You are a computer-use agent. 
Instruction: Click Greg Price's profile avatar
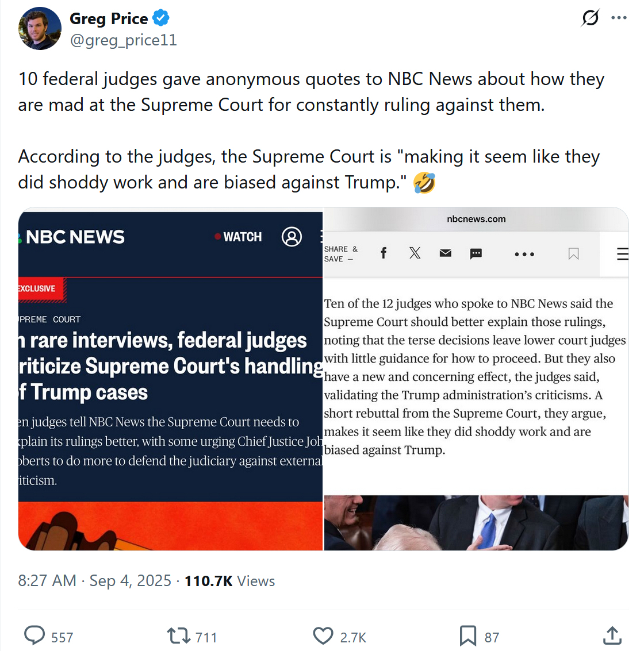click(x=40, y=28)
